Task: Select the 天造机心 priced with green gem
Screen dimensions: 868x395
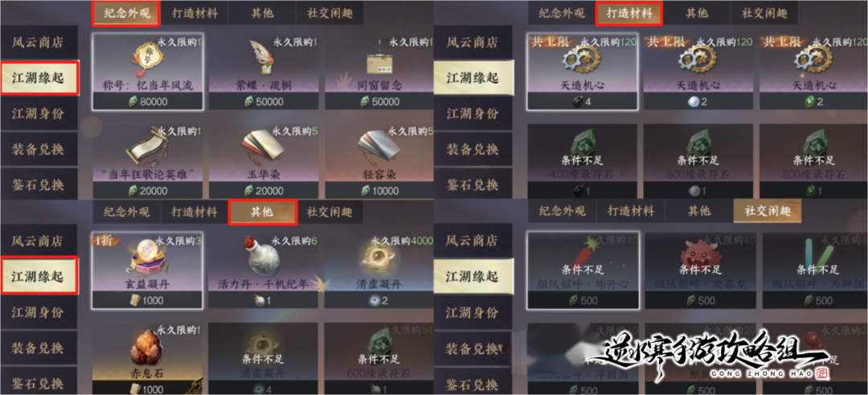Action: [x=813, y=71]
